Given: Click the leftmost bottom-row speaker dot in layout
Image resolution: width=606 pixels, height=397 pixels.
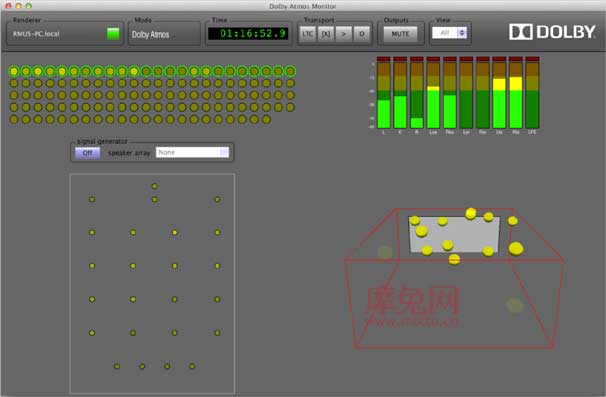Looking at the screenshot, I should [117, 366].
